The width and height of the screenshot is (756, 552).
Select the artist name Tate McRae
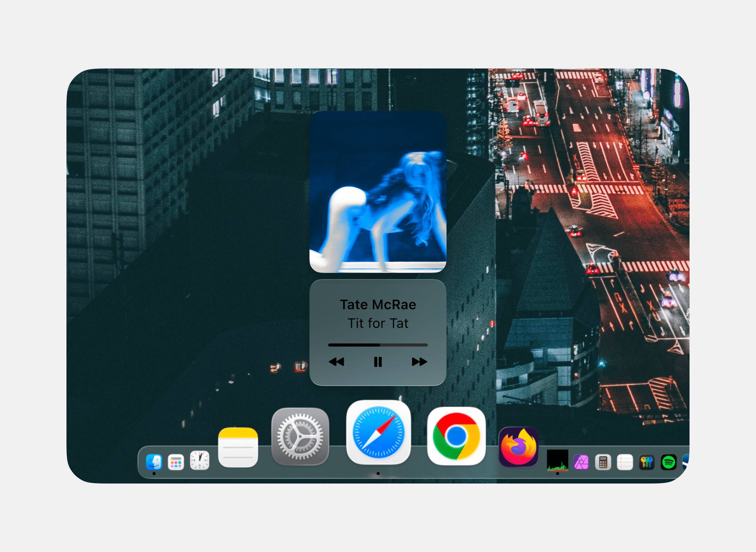click(378, 305)
